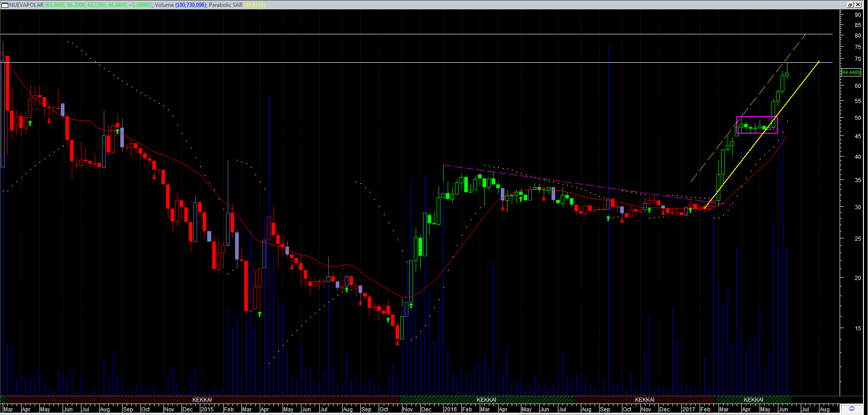Click the 85 price axis label
The height and width of the screenshot is (415, 868).
(857, 25)
